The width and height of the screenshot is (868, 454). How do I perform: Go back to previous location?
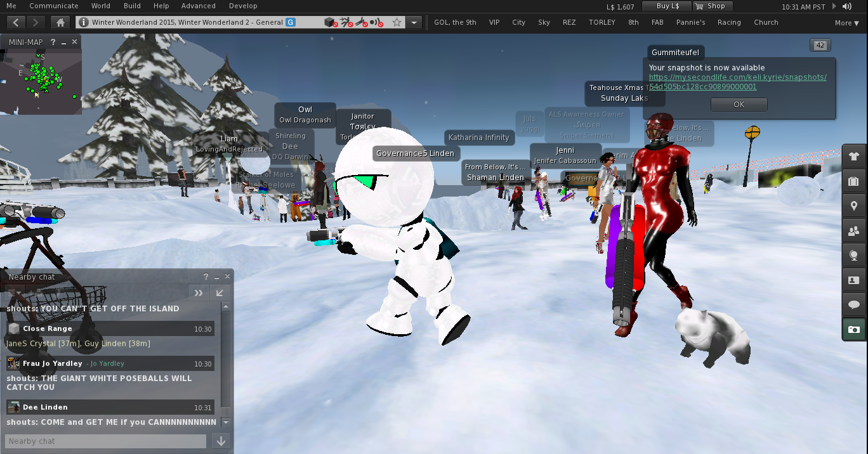click(x=16, y=22)
